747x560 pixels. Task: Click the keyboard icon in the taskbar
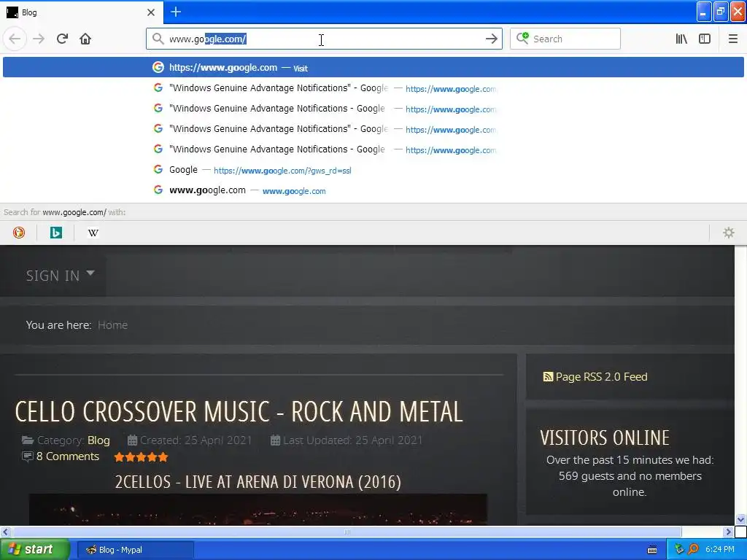click(x=652, y=550)
